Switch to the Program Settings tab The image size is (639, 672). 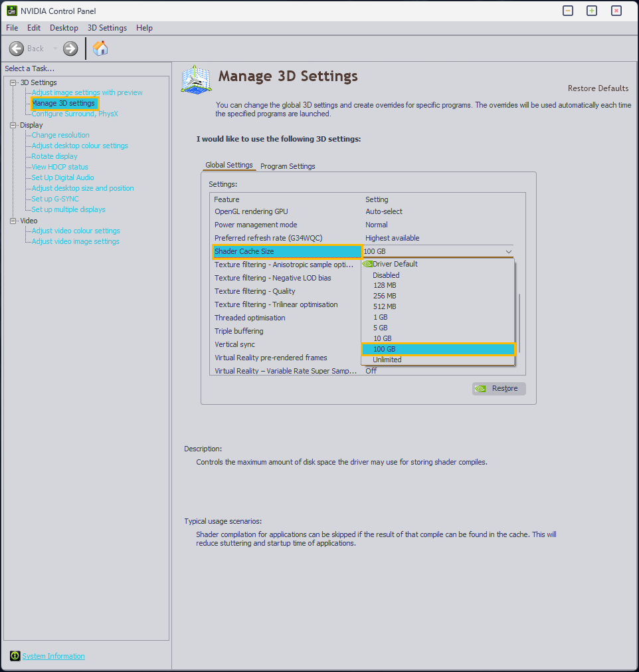(288, 166)
